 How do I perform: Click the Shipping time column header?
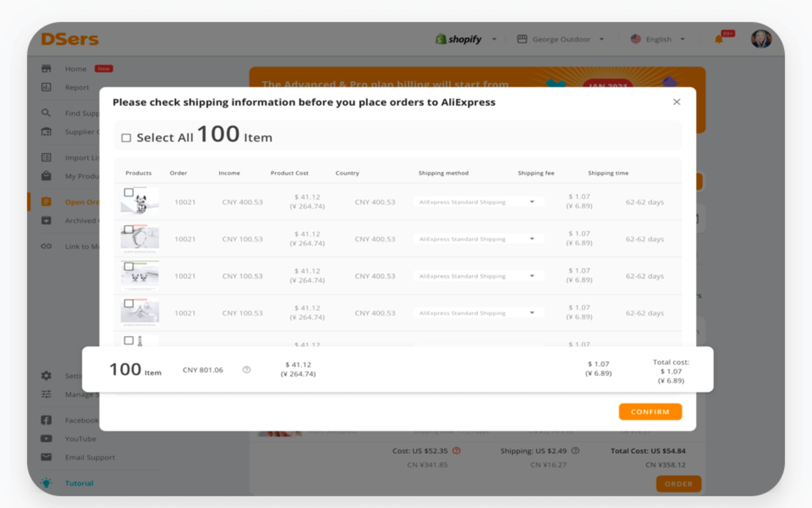click(x=609, y=173)
